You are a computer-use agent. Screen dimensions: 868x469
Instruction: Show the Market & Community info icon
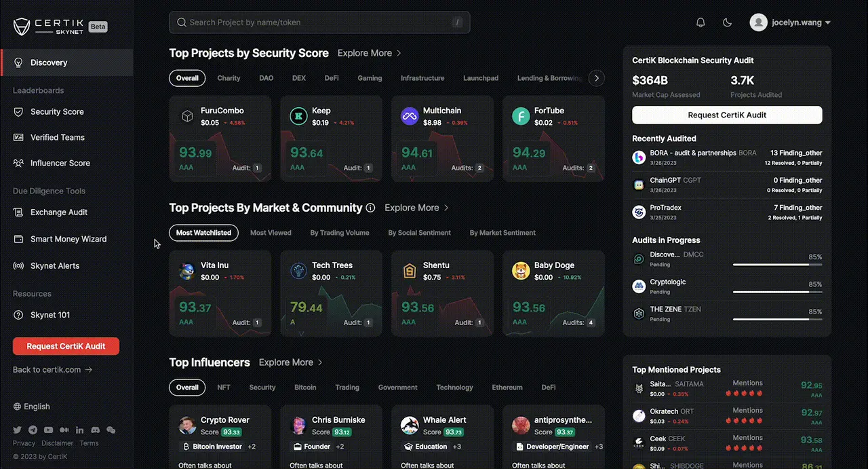coord(370,208)
